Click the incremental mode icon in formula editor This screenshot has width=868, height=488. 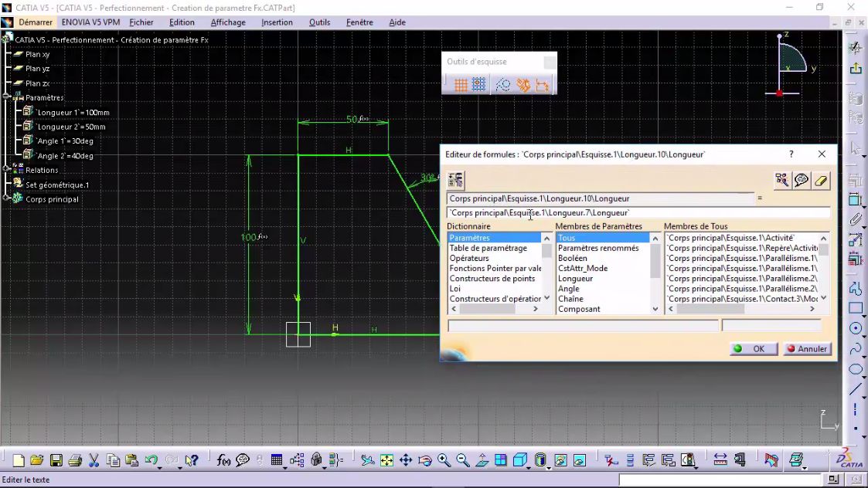(x=455, y=180)
